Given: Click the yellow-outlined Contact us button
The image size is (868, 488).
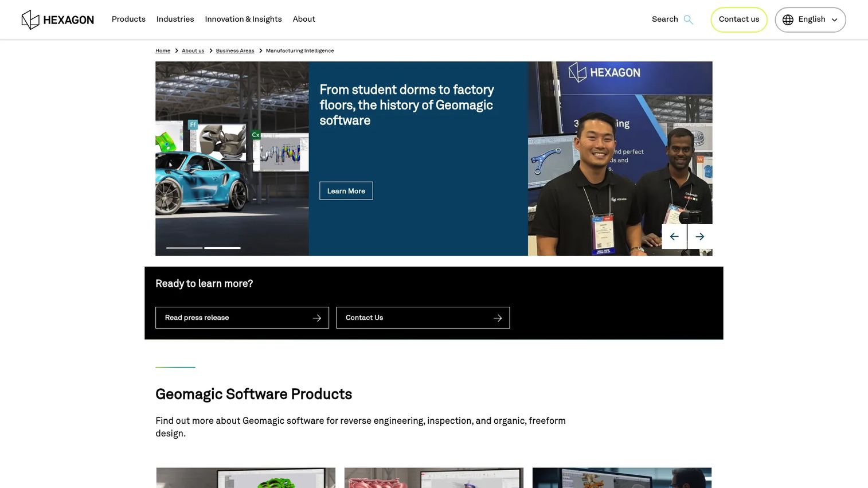Looking at the screenshot, I should click(x=739, y=19).
